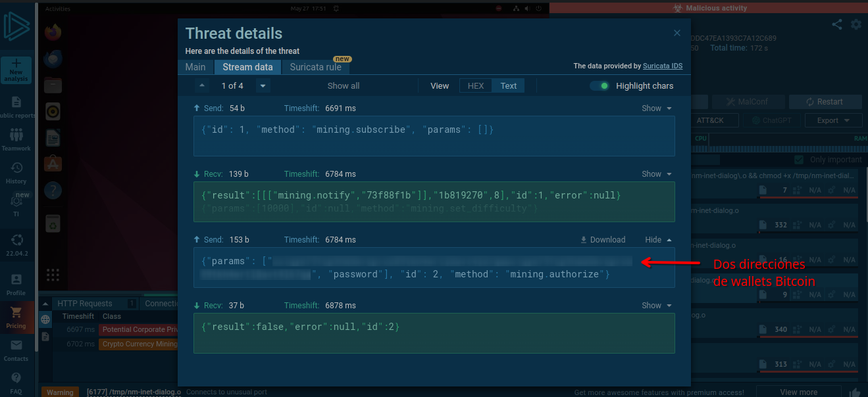868x397 pixels.
Task: Click the thumbs-up icon beside View more
Action: (854, 392)
